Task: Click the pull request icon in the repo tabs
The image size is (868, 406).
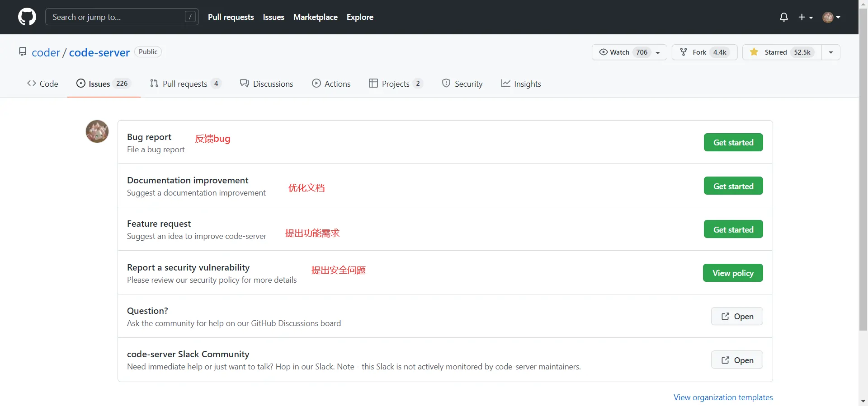Action: 154,83
